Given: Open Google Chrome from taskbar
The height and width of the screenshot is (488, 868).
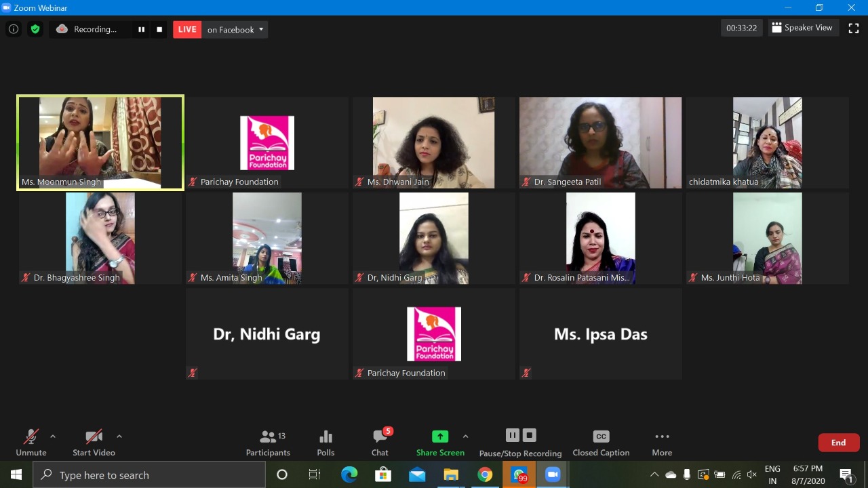Looking at the screenshot, I should point(485,474).
